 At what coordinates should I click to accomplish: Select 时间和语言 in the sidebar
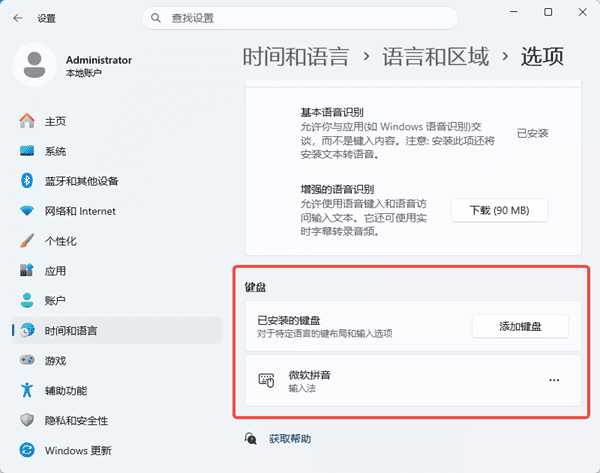tap(117, 330)
